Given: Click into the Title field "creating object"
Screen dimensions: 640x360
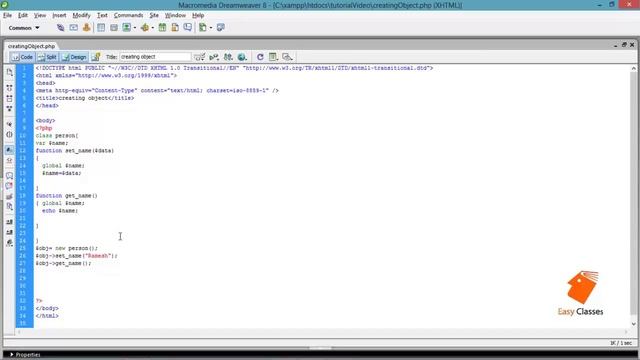Looking at the screenshot, I should click(x=155, y=57).
